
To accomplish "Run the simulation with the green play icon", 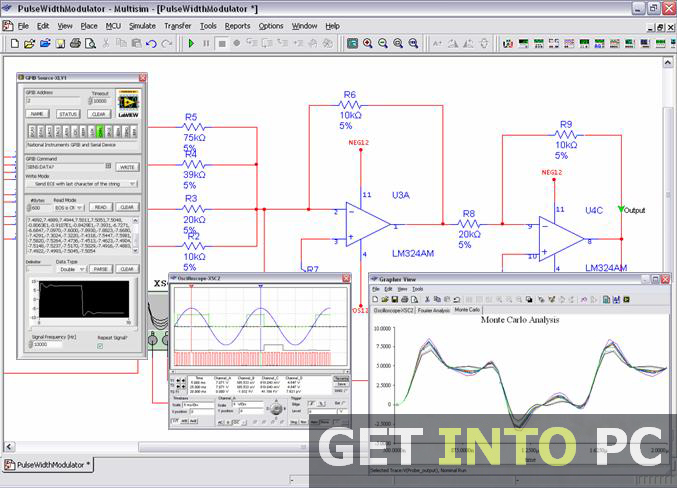I will (x=191, y=43).
